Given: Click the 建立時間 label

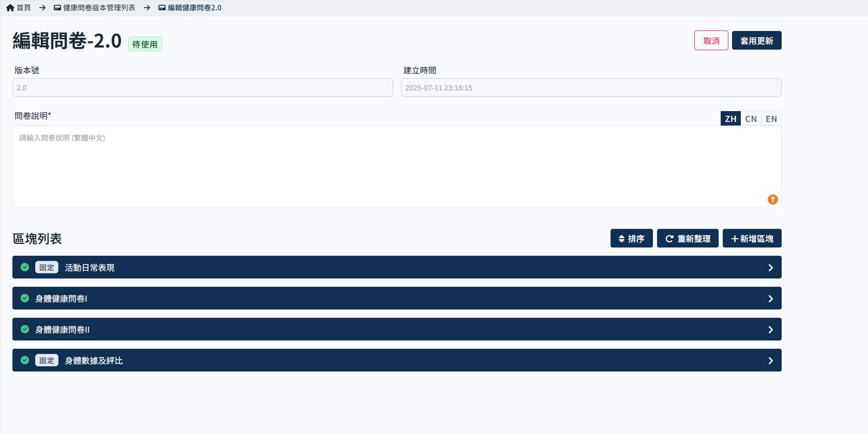Looking at the screenshot, I should point(420,70).
